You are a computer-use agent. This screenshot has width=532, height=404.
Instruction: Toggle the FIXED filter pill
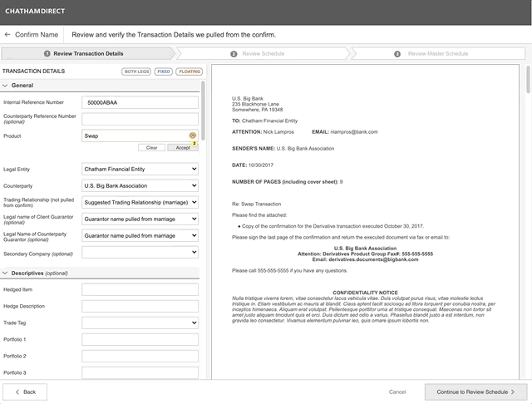[x=164, y=71]
